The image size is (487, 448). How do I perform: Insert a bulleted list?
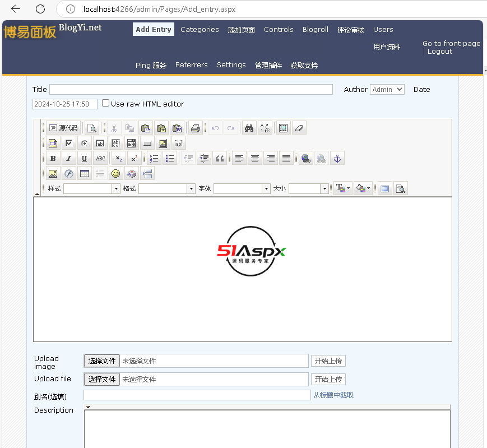pyautogui.click(x=170, y=159)
